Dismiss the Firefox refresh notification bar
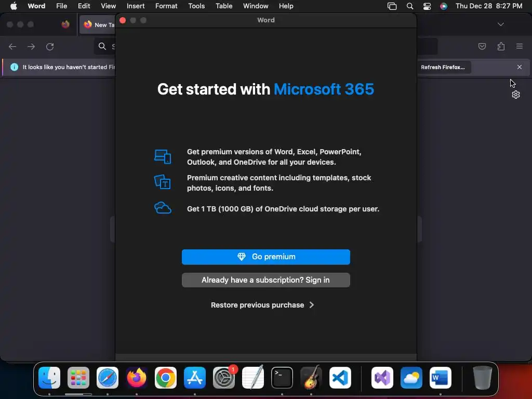532x399 pixels. 520,67
